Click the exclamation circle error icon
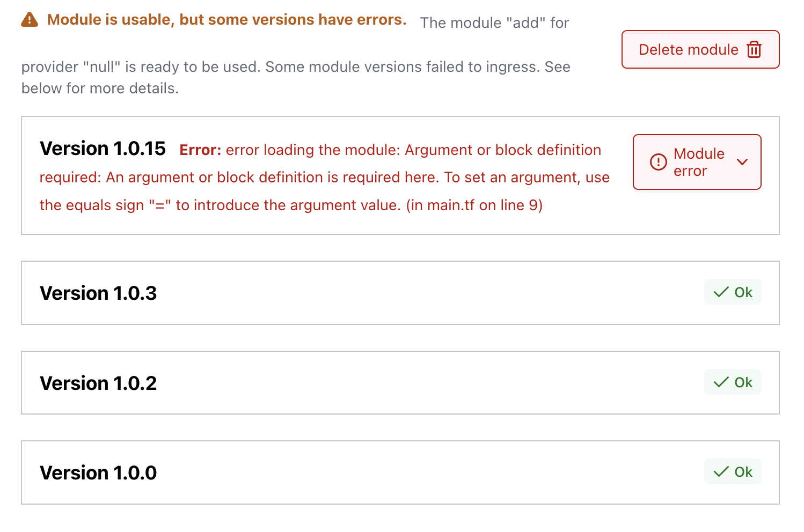The width and height of the screenshot is (804, 532). pos(658,162)
